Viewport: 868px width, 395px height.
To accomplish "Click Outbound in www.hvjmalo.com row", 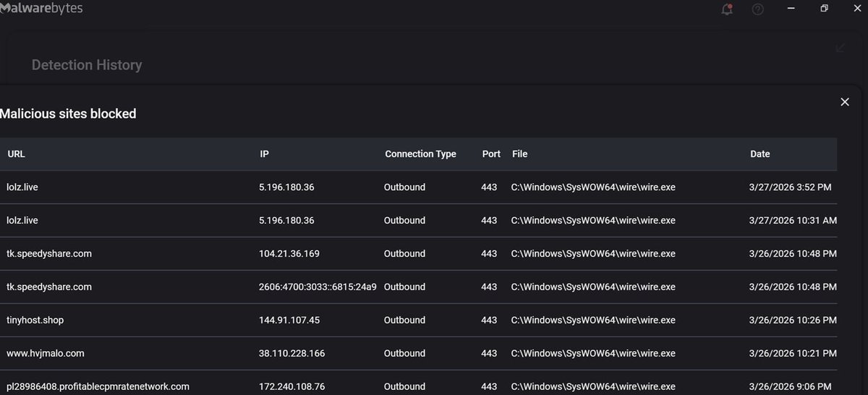I will (x=404, y=353).
